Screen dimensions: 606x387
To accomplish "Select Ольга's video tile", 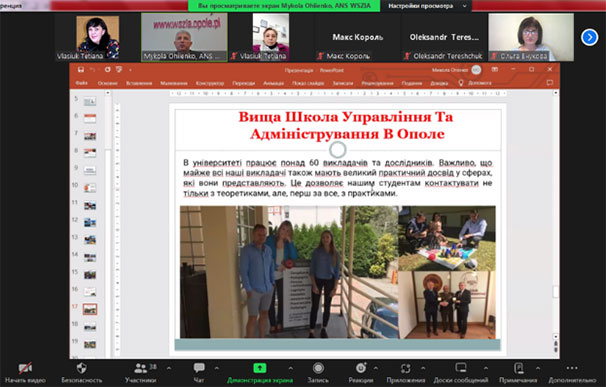I will click(x=531, y=38).
